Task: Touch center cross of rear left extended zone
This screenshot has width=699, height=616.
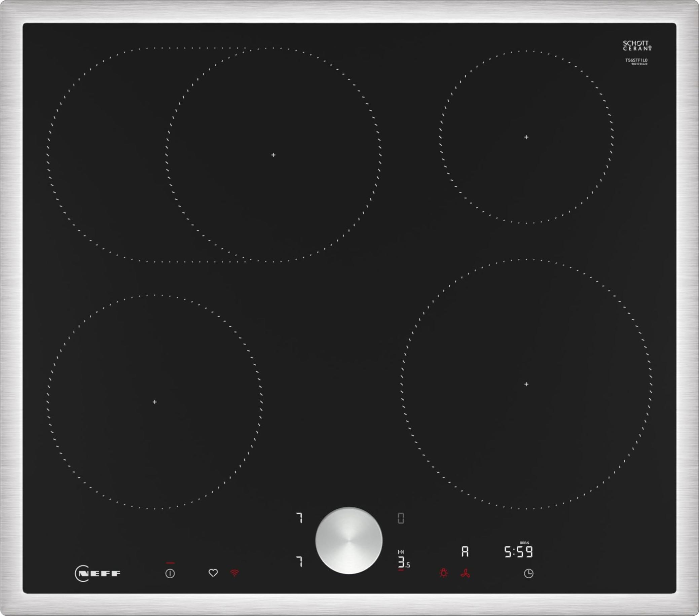Action: (273, 155)
